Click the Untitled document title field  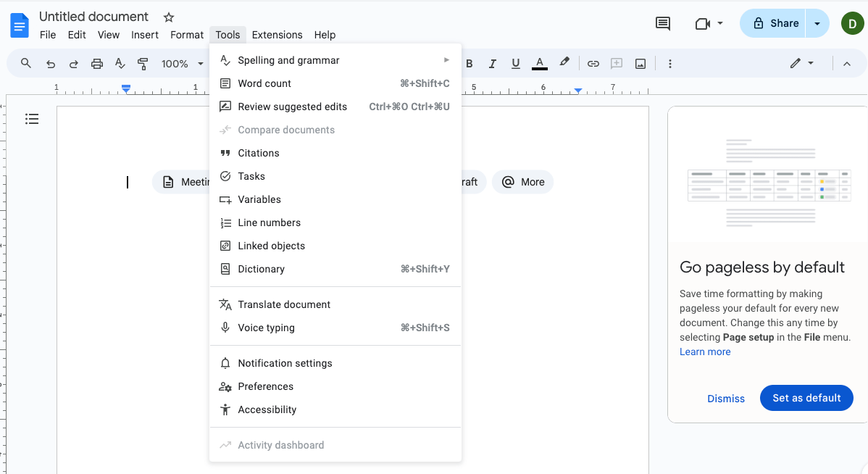[94, 16]
